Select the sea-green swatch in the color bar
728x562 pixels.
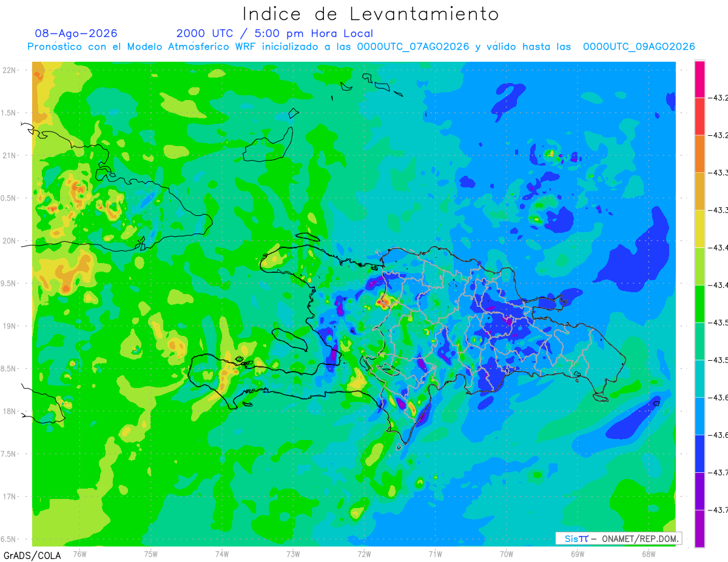(x=699, y=341)
